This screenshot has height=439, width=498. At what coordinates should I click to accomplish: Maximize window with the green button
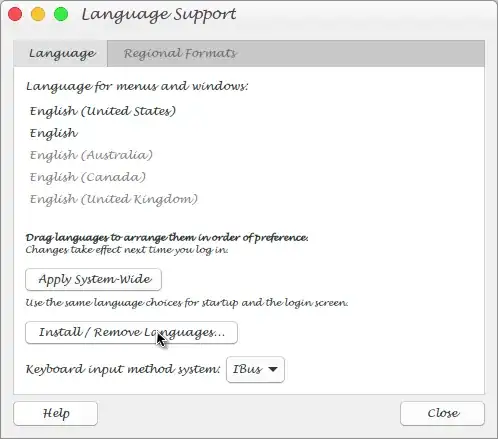(x=61, y=14)
